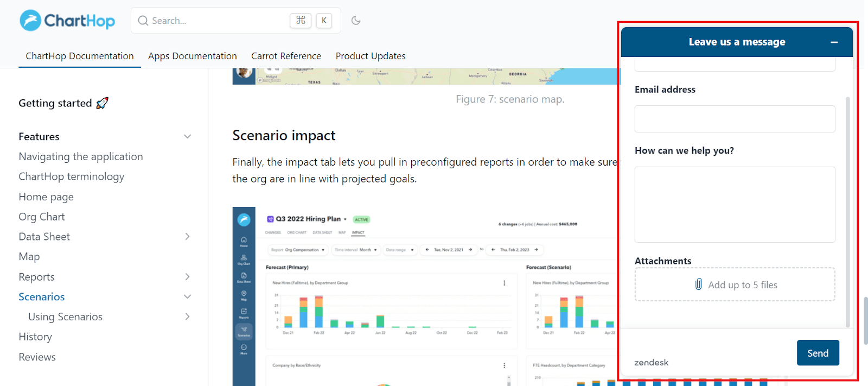868x386 pixels.
Task: Click the Getting started rocket icon
Action: (102, 103)
